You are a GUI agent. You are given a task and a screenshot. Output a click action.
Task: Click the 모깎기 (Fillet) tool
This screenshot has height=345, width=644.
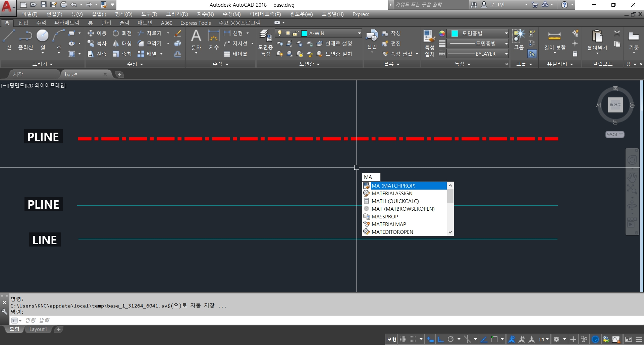pyautogui.click(x=150, y=44)
